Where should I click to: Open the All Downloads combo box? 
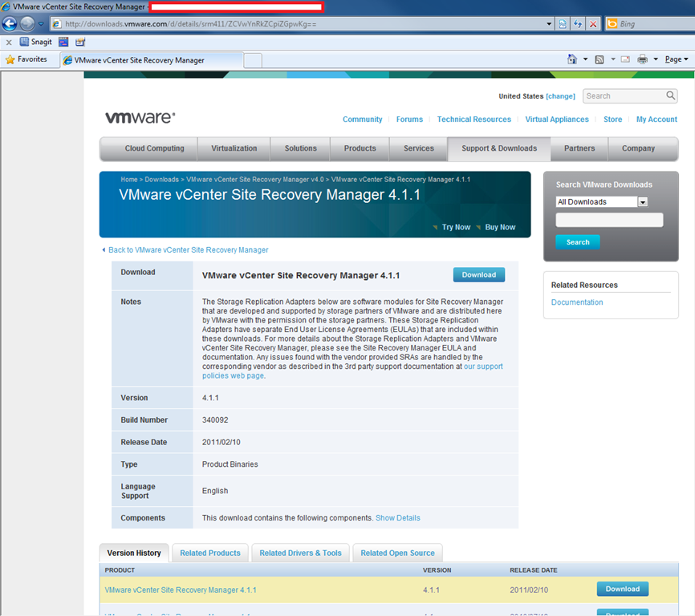(602, 202)
